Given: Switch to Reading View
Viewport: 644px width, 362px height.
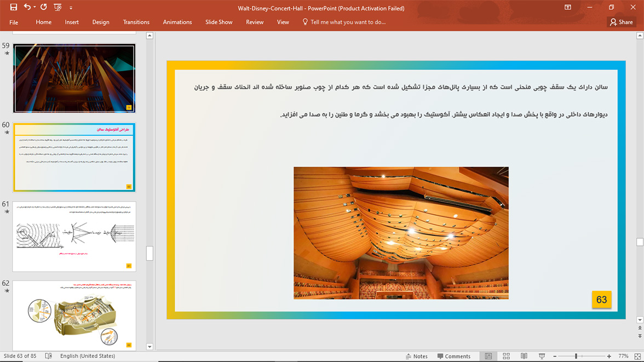Looking at the screenshot, I should 524,356.
